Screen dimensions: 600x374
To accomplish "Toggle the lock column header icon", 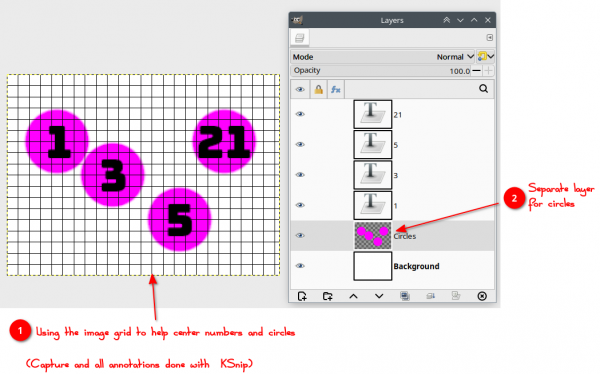I will pos(318,89).
